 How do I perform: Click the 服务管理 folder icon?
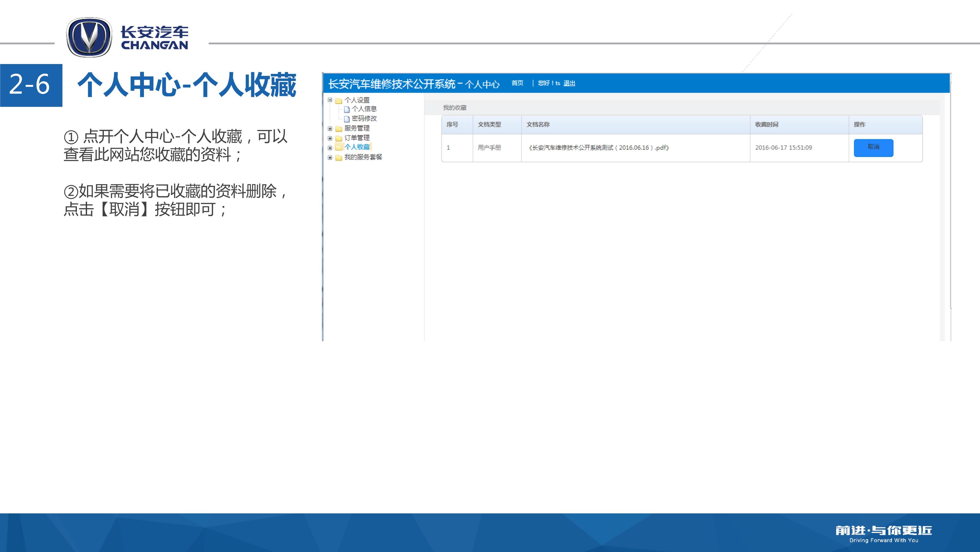[339, 129]
